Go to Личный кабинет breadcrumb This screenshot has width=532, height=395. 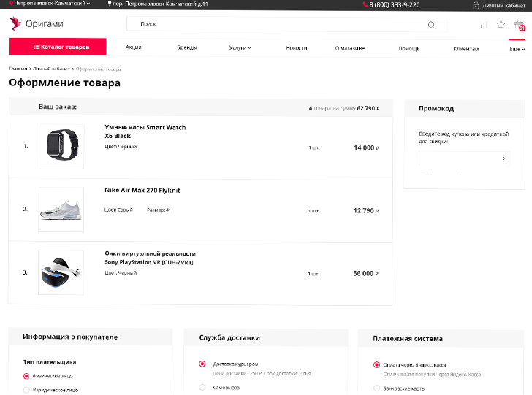51,69
